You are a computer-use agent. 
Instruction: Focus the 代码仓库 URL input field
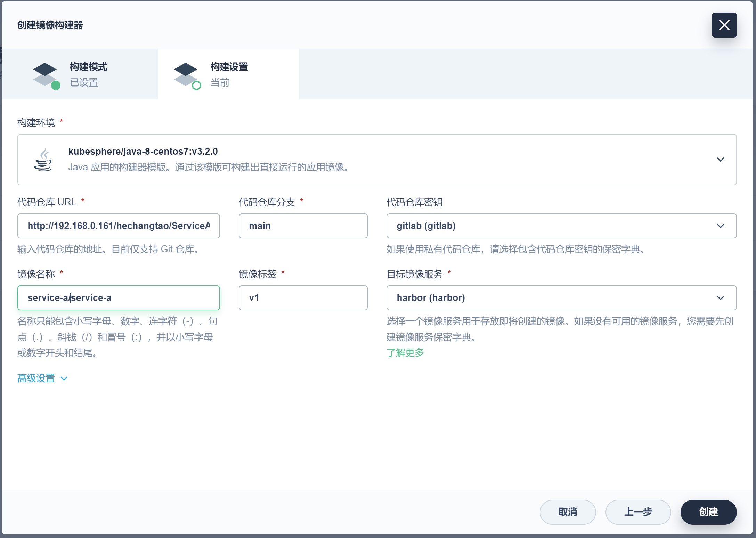(x=119, y=226)
